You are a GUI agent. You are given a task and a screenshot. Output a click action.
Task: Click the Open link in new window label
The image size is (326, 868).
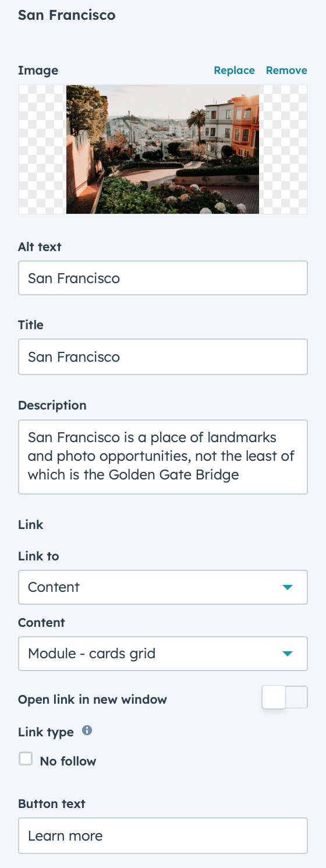[93, 699]
